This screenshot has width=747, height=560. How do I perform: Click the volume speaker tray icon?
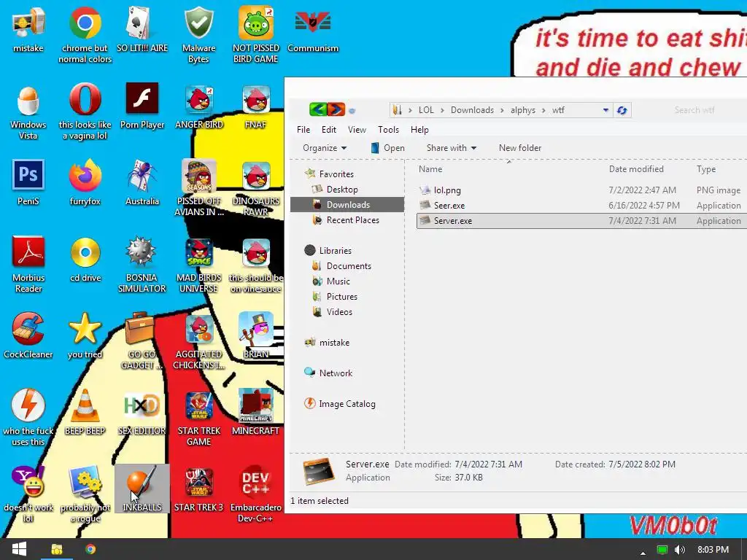point(680,550)
